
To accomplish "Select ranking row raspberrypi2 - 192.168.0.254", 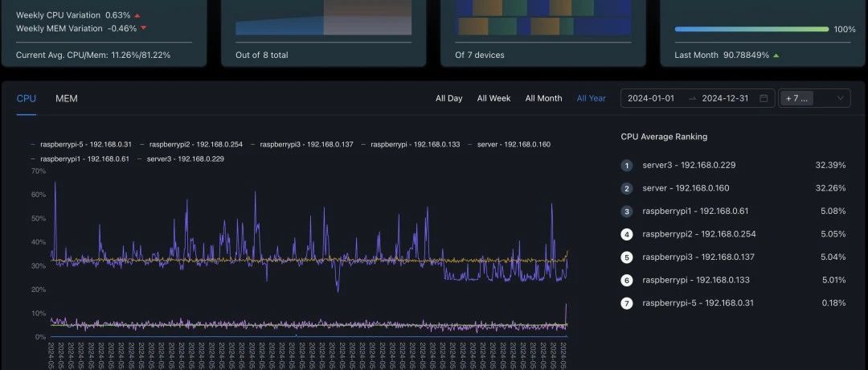I will pyautogui.click(x=734, y=234).
